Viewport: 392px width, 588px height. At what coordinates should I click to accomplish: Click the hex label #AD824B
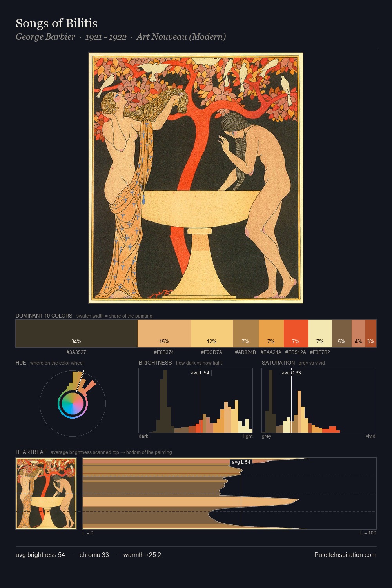[245, 352]
